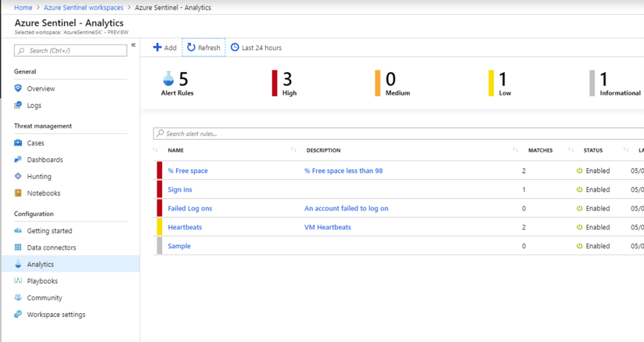
Task: Sort by the NAME column header
Action: [176, 150]
